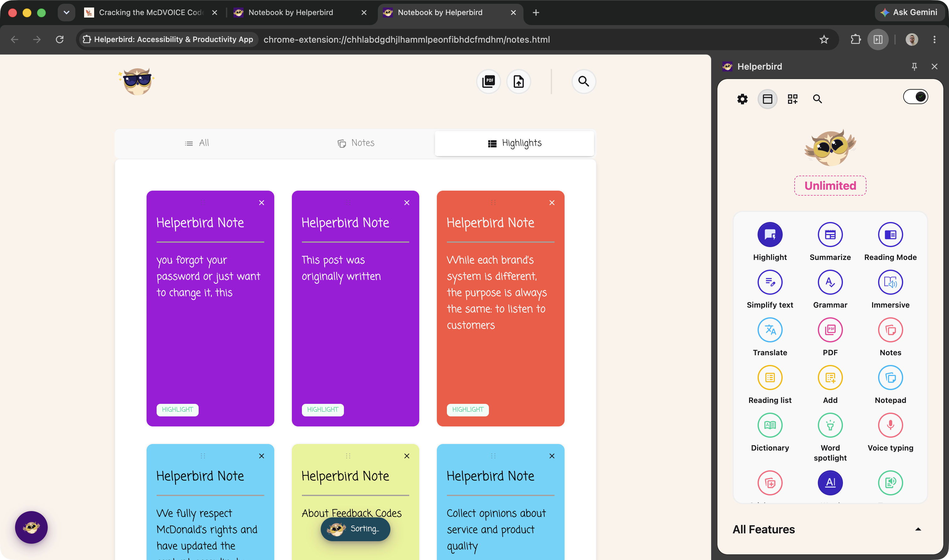Click the Helperbird extension info chip
The height and width of the screenshot is (560, 949).
(x=168, y=39)
